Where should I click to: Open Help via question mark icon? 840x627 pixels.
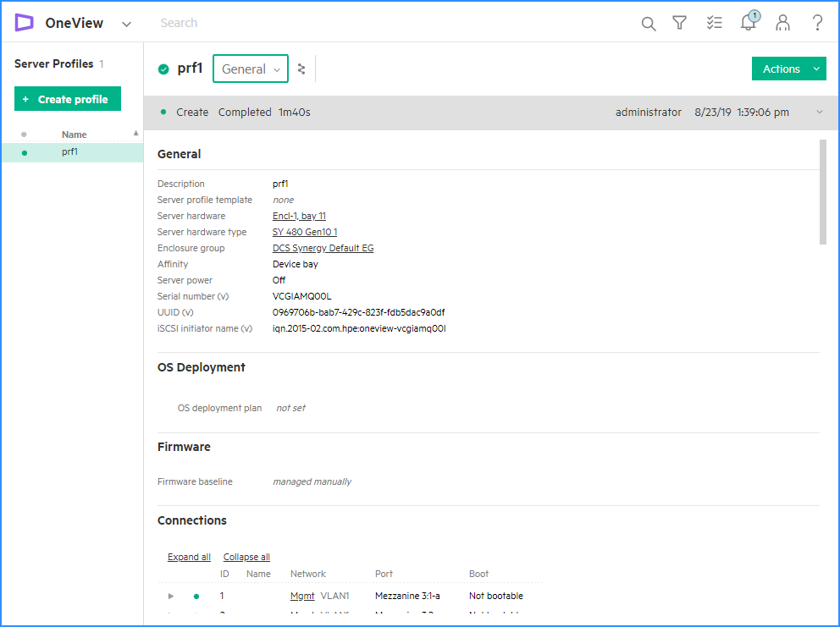[815, 23]
